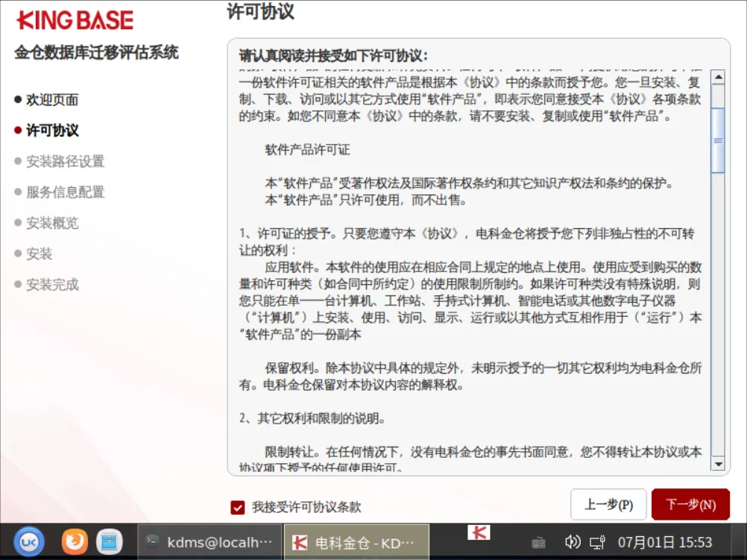747x560 pixels.
Task: Uncheck the accept license agreement checkbox
Action: [x=237, y=508]
